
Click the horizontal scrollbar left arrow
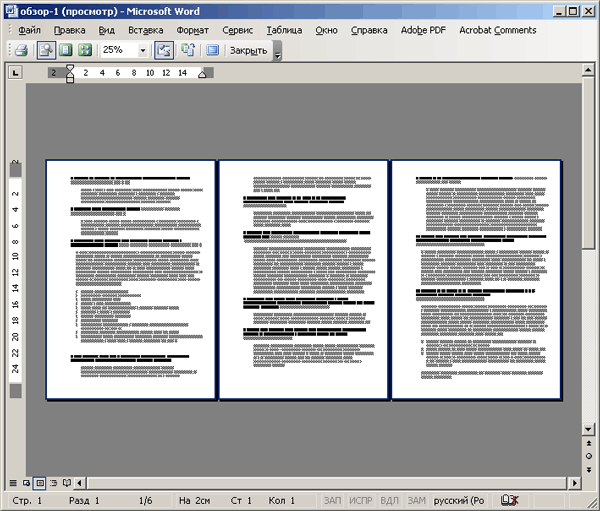pos(80,483)
